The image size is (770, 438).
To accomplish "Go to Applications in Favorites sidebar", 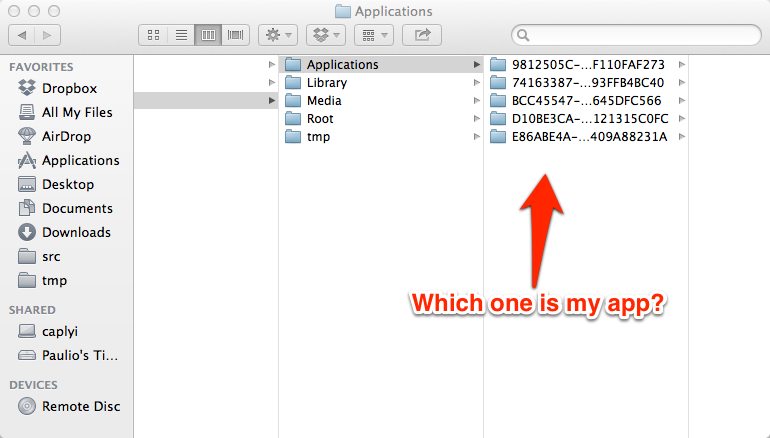I will coord(69,161).
